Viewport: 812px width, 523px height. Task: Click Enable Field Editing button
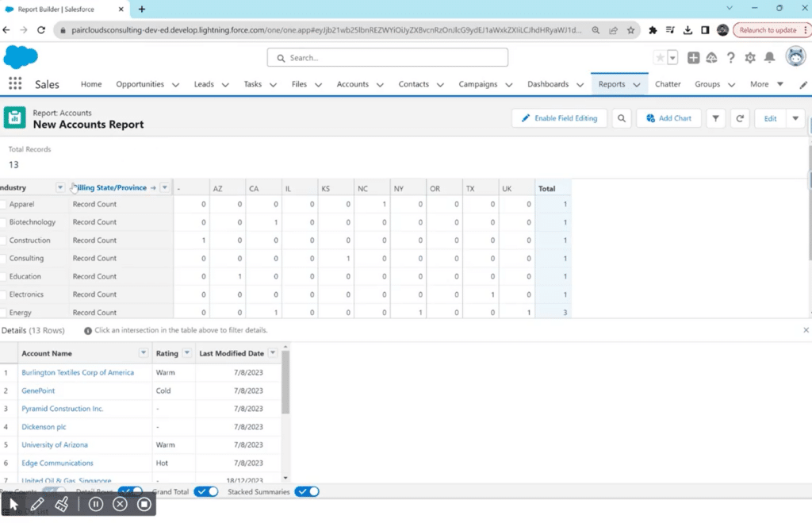point(559,118)
